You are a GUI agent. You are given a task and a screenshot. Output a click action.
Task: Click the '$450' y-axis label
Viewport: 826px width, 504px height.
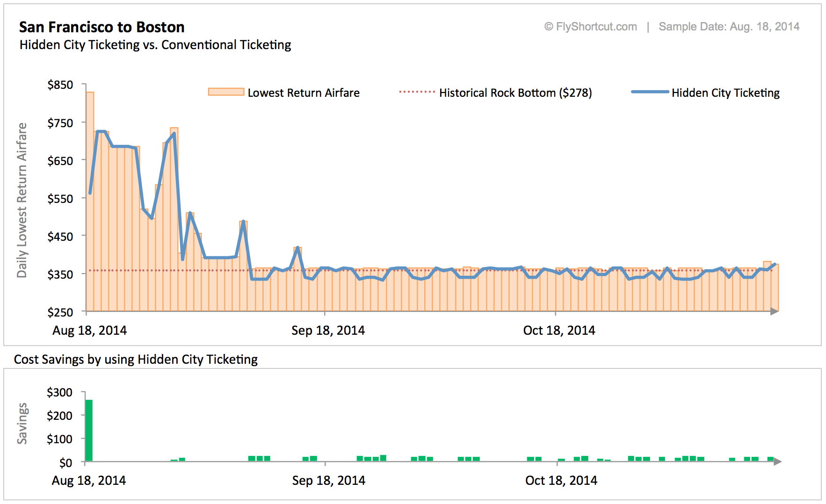(x=60, y=237)
